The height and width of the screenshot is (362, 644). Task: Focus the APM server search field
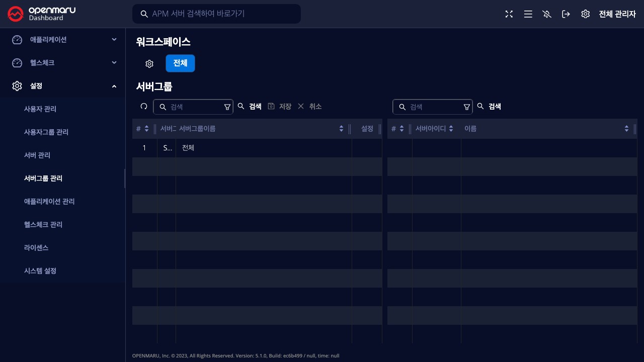(221, 14)
